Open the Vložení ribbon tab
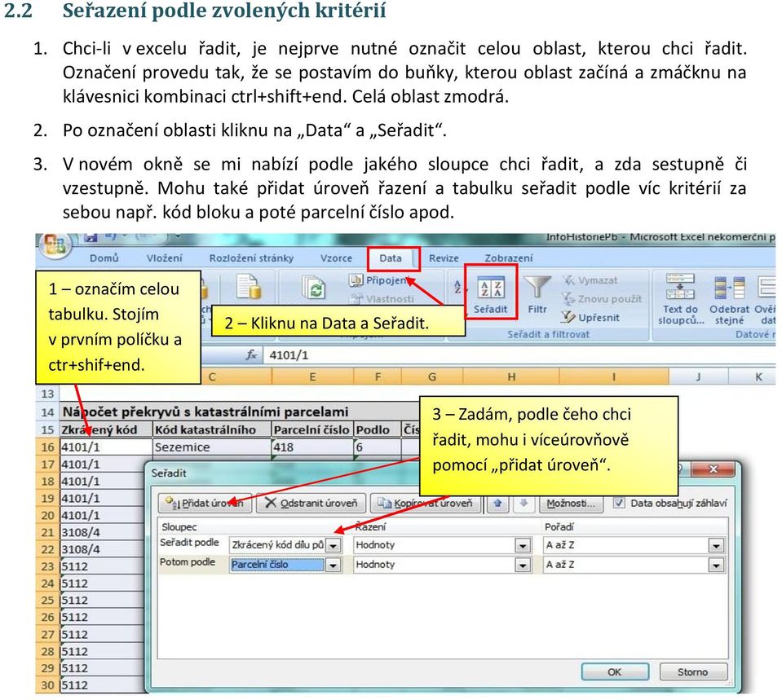The image size is (782, 700). click(x=164, y=258)
